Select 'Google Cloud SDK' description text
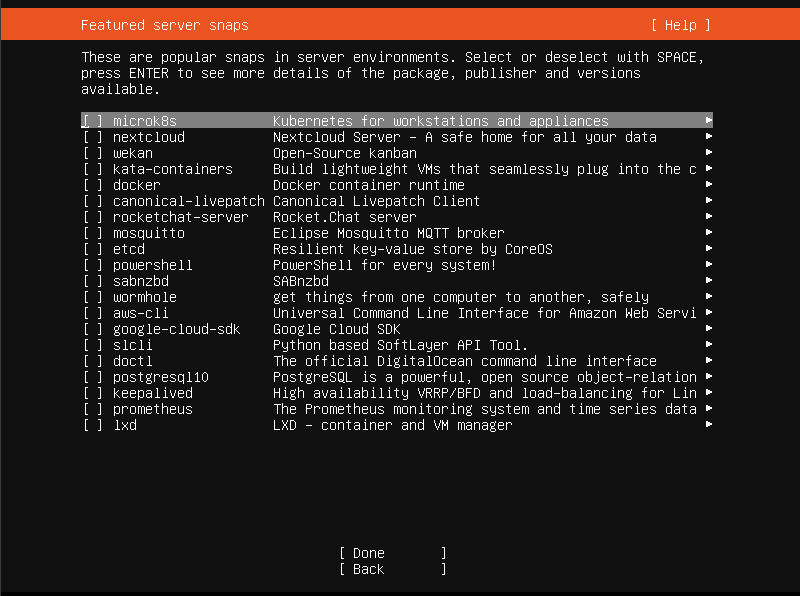Screen dimensions: 800x596 pyautogui.click(x=337, y=329)
